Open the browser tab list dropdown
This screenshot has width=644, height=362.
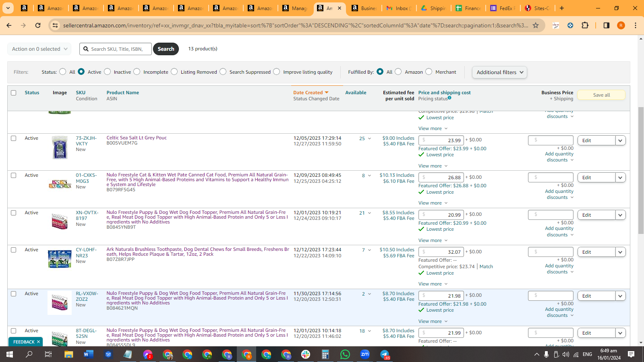8,8
